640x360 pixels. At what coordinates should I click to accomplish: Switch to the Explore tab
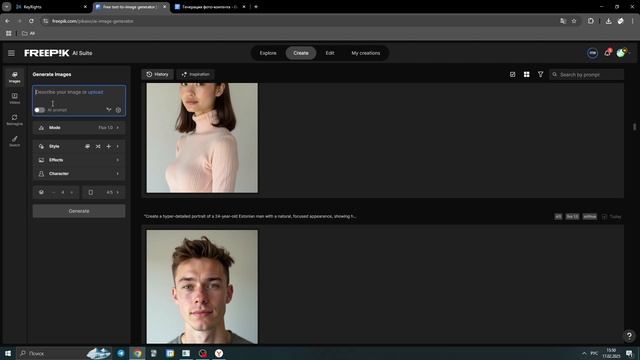pos(268,53)
